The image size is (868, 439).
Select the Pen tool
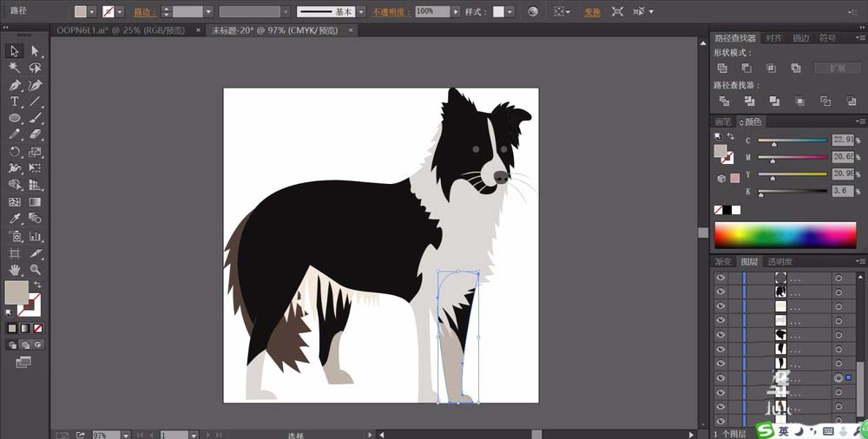[x=15, y=85]
